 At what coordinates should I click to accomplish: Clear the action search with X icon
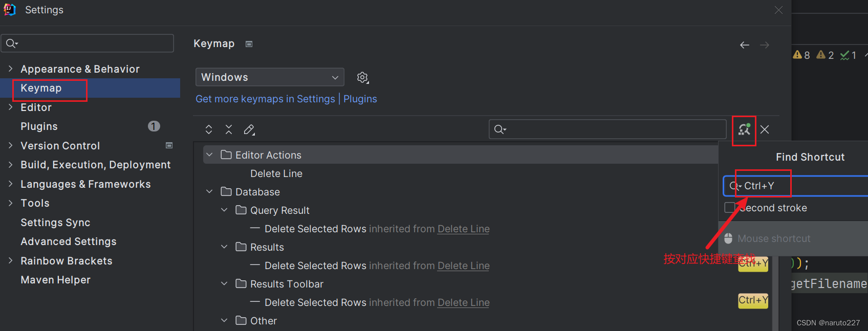tap(765, 129)
